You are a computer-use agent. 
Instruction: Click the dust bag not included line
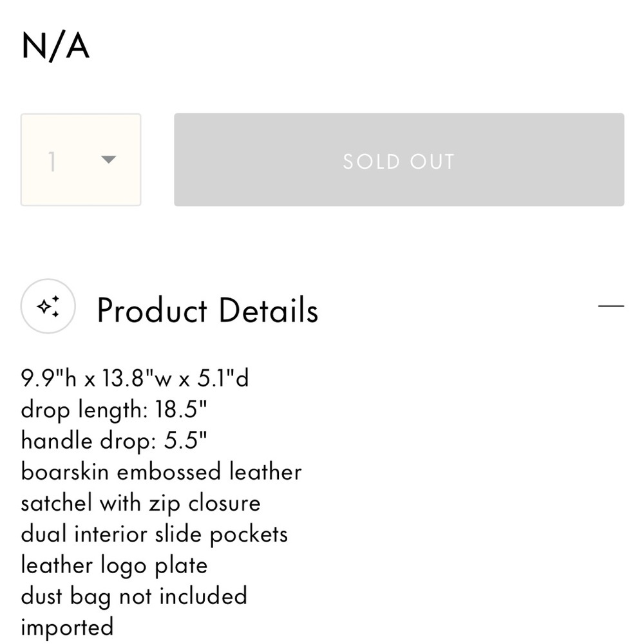tap(134, 596)
